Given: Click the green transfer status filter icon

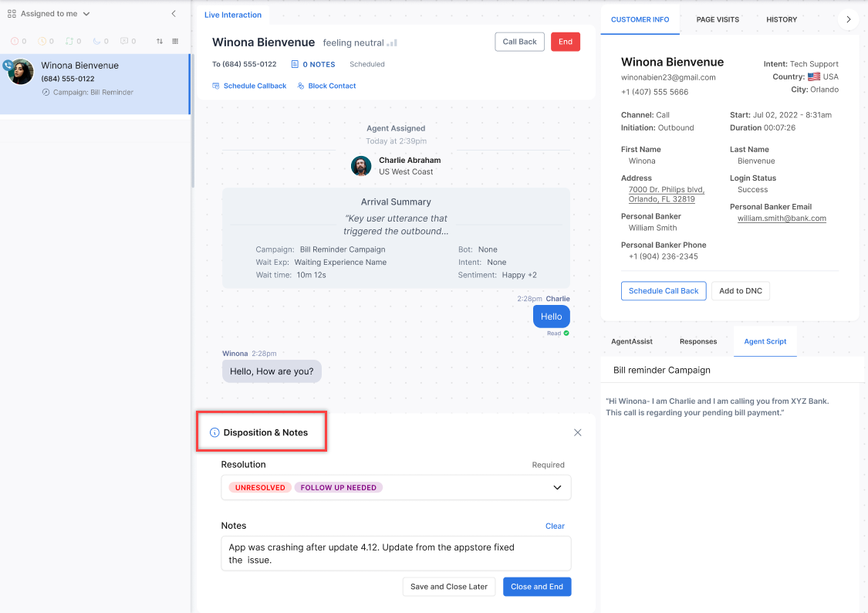Looking at the screenshot, I should (69, 41).
